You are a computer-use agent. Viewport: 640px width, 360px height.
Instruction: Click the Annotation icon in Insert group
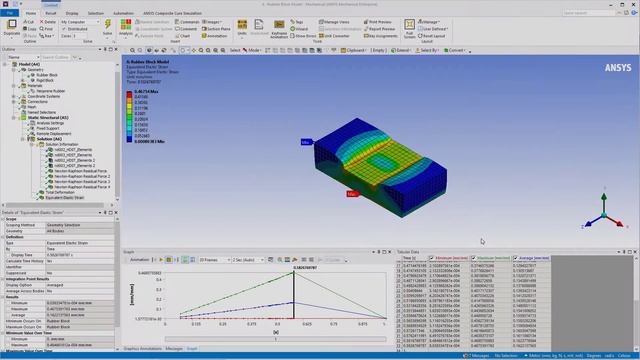pos(214,36)
